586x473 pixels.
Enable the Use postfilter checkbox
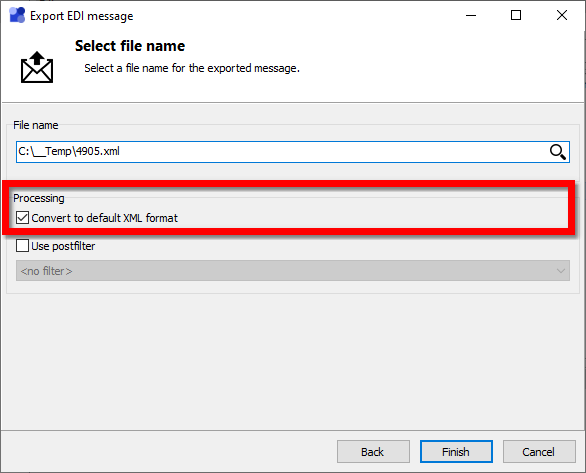pyautogui.click(x=22, y=246)
